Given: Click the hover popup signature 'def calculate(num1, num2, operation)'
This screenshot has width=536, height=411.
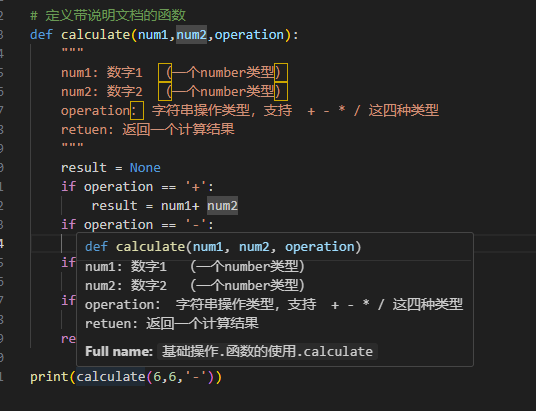Looking at the screenshot, I should pos(223,247).
